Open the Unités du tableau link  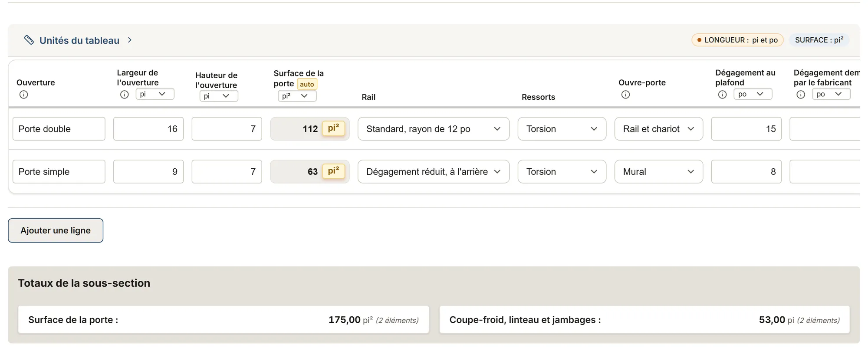click(79, 40)
